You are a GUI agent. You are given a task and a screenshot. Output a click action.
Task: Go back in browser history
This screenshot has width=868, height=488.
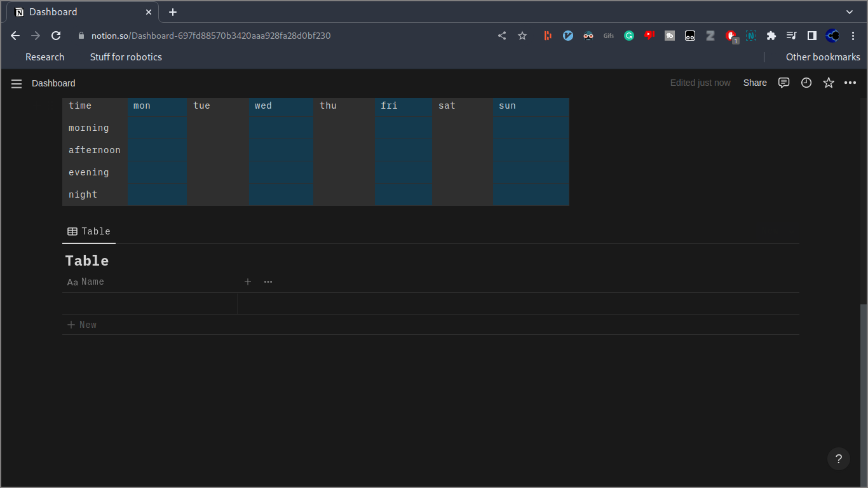tap(15, 36)
